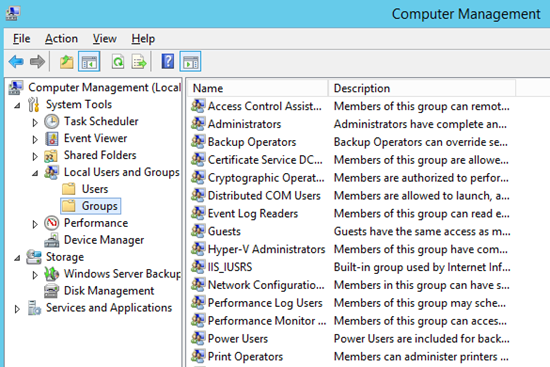Click the Event Viewer icon in tree
Screen dimensions: 550x367
coord(52,139)
